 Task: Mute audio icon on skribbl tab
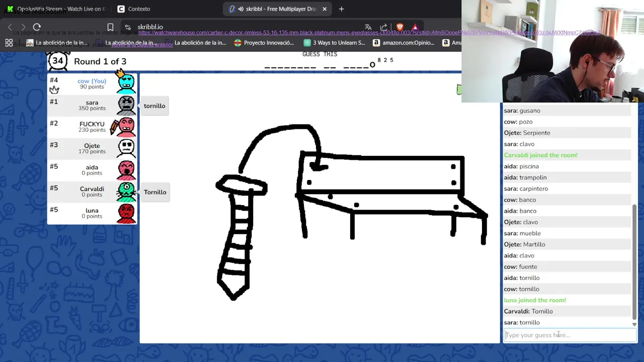click(x=240, y=9)
